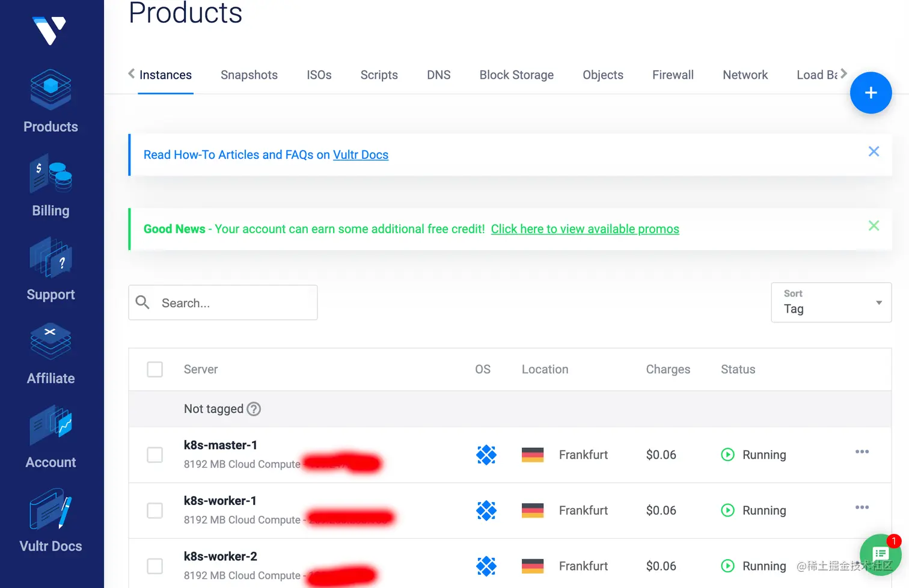This screenshot has height=588, width=909.
Task: Click the Status column header
Action: coord(738,369)
